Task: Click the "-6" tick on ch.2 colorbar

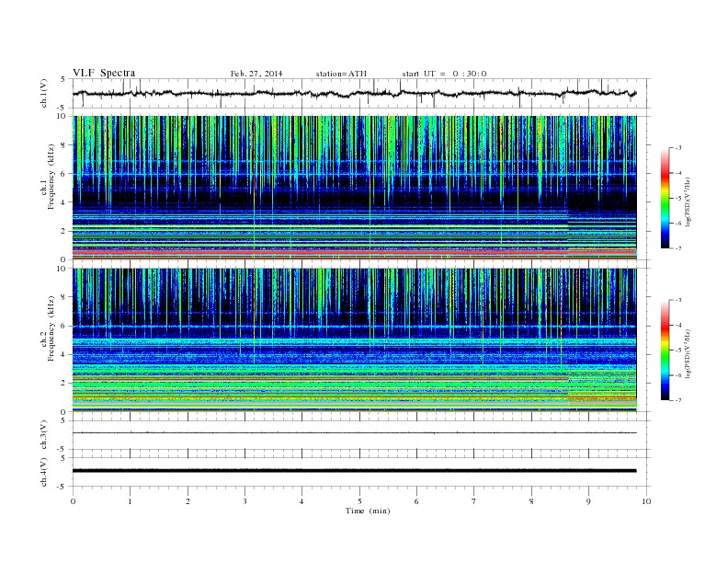Action: click(678, 375)
